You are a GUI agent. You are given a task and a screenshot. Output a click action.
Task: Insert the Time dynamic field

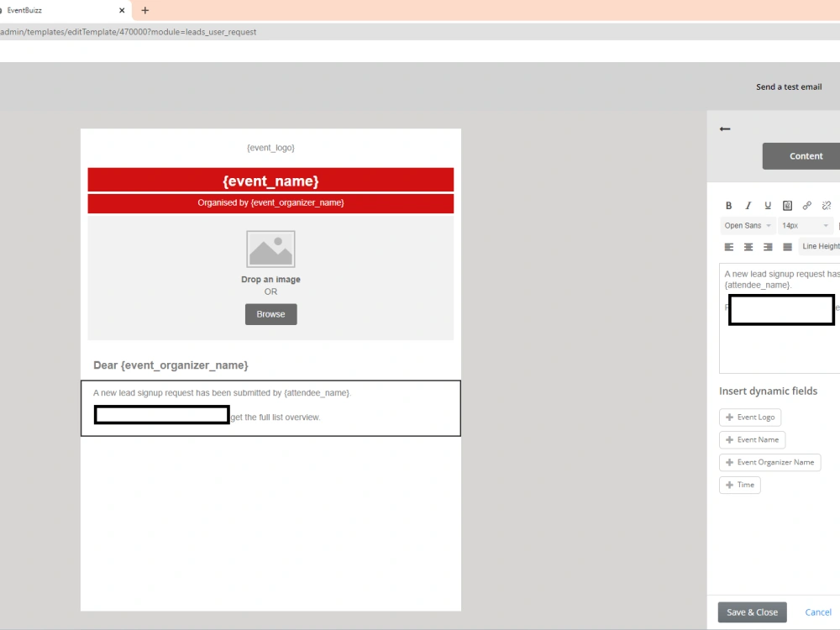(740, 485)
